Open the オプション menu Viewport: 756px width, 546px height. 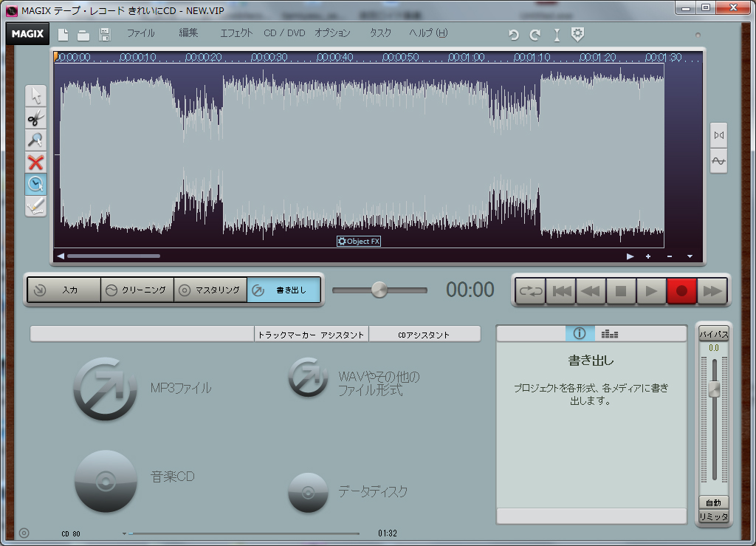332,33
